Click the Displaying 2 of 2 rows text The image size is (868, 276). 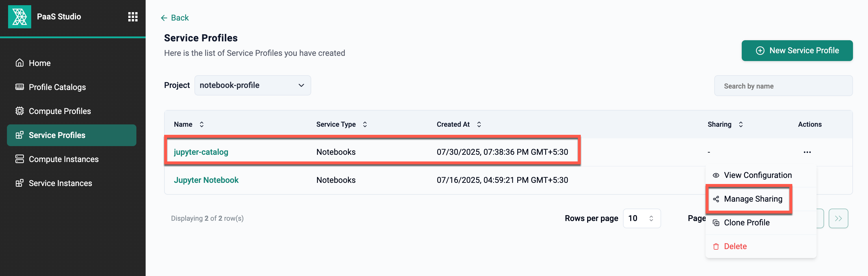[x=207, y=218]
